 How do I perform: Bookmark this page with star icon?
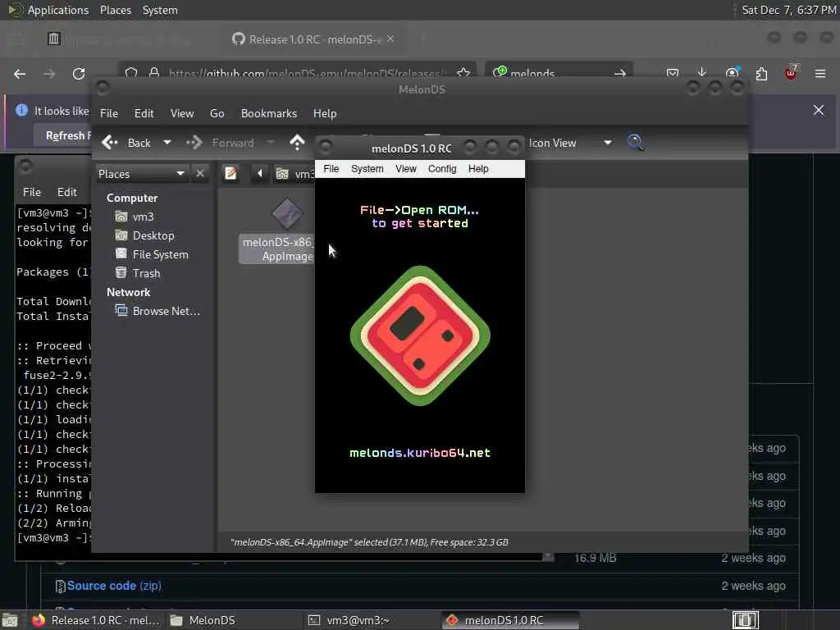point(463,73)
